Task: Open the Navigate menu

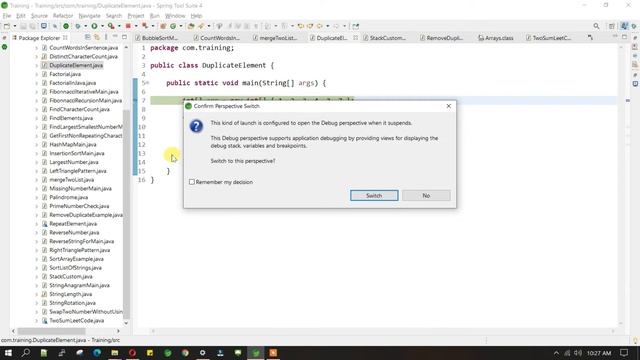Action: tap(89, 16)
